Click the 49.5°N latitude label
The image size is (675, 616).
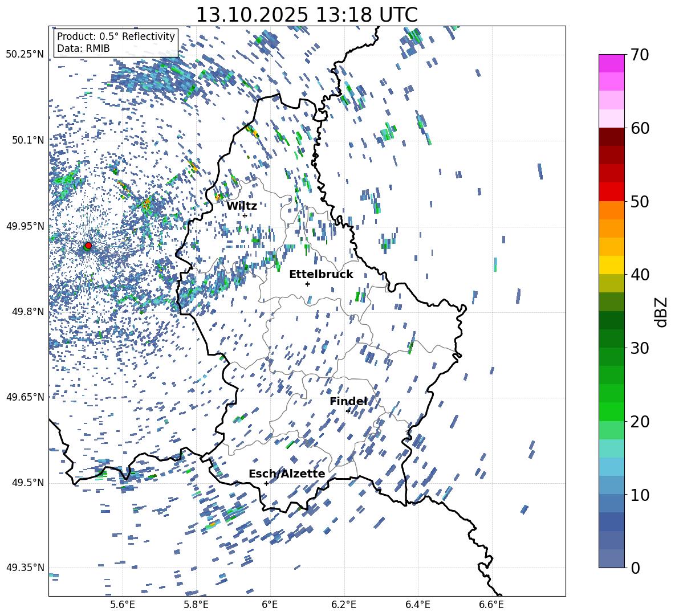(x=27, y=482)
